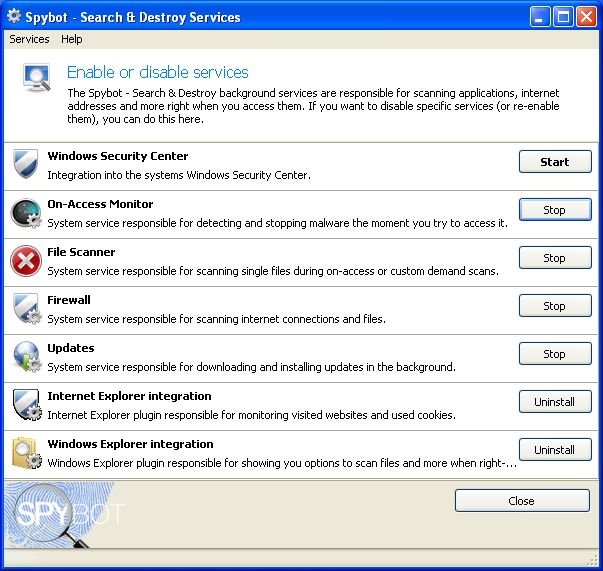This screenshot has height=571, width=603.
Task: Click the Windows Explorer integration folder icon
Action: [25, 453]
